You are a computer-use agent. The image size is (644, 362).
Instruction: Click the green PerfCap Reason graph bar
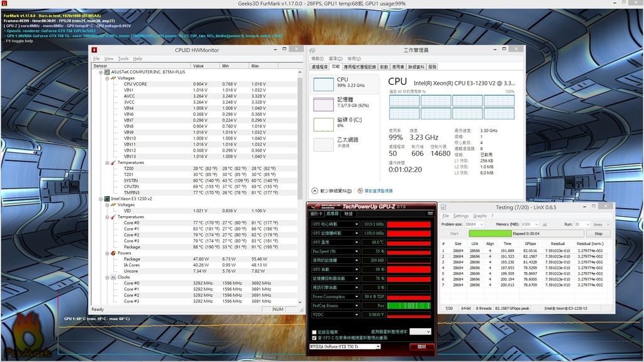click(x=409, y=305)
